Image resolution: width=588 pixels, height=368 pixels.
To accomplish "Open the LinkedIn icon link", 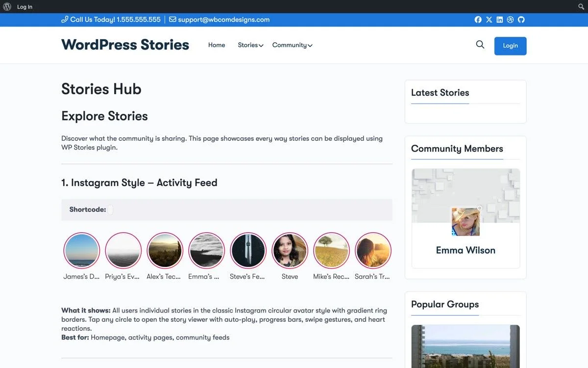I will point(499,20).
